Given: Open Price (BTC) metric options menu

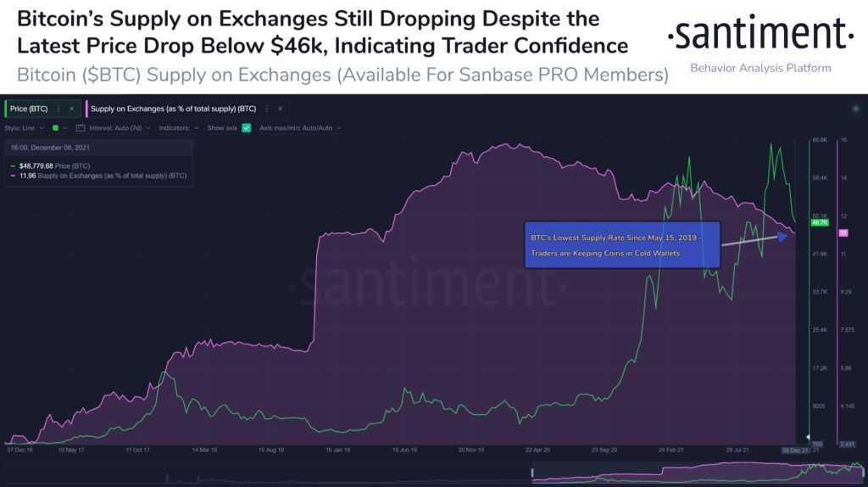Looking at the screenshot, I should coord(58,109).
